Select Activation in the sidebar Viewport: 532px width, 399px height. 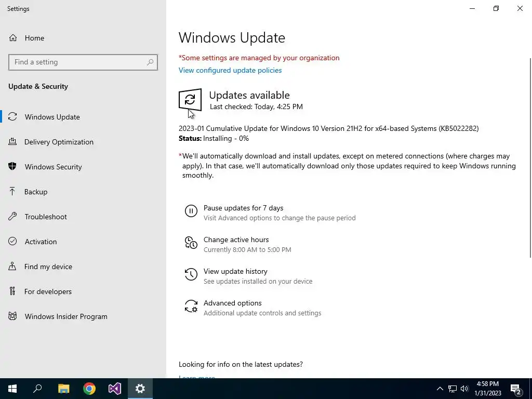(83, 241)
